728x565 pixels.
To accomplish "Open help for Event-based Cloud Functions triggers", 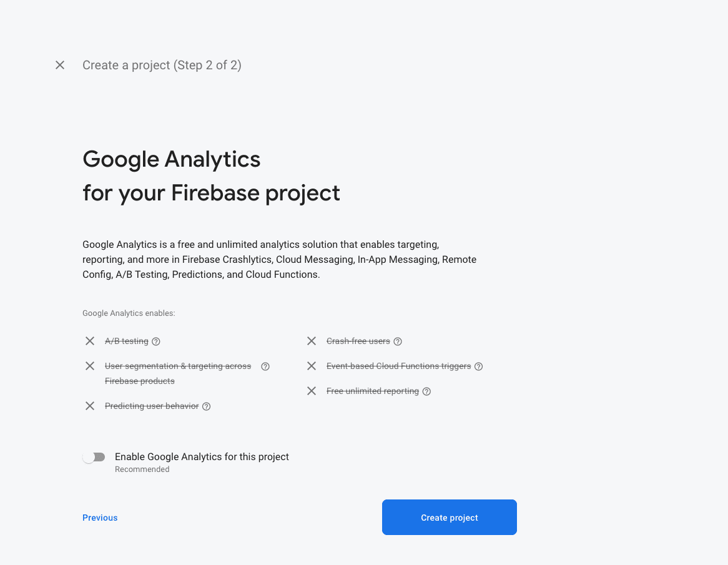I will [478, 366].
